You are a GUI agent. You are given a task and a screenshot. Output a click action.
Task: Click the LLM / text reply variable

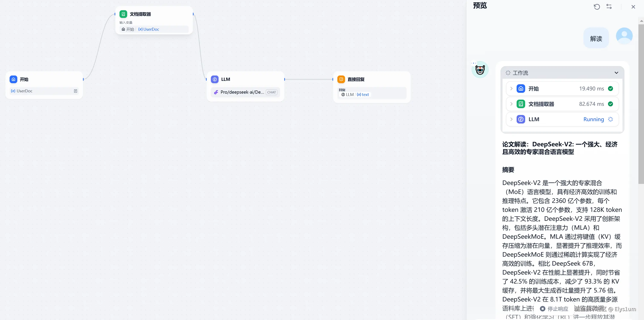[355, 95]
